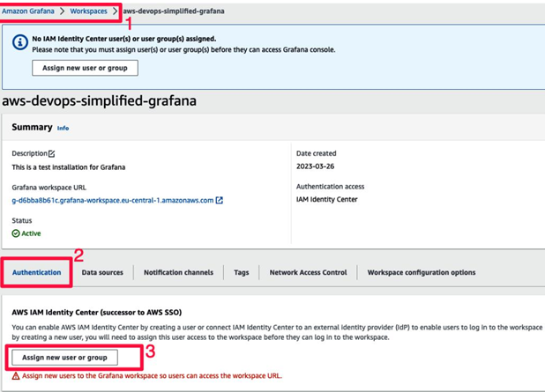Click Assign new user or group in banner
545x392 pixels.
[86, 68]
